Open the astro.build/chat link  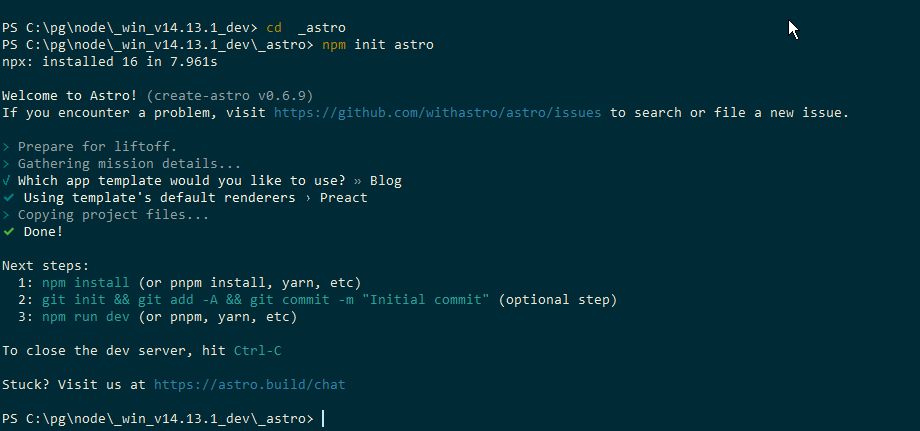[250, 384]
